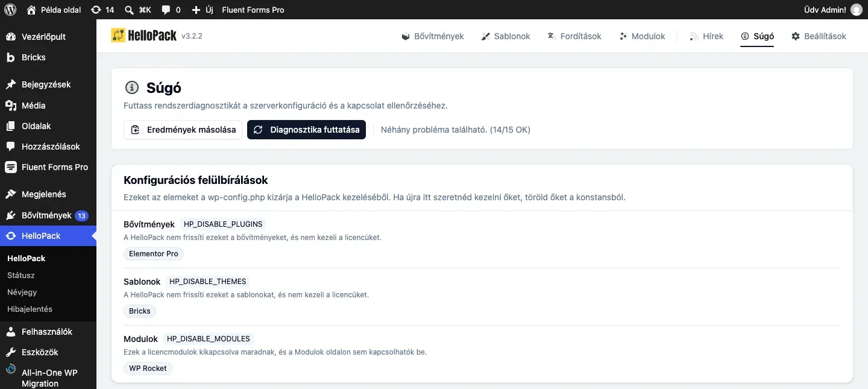
Task: Select the Hírek tab
Action: pos(706,36)
